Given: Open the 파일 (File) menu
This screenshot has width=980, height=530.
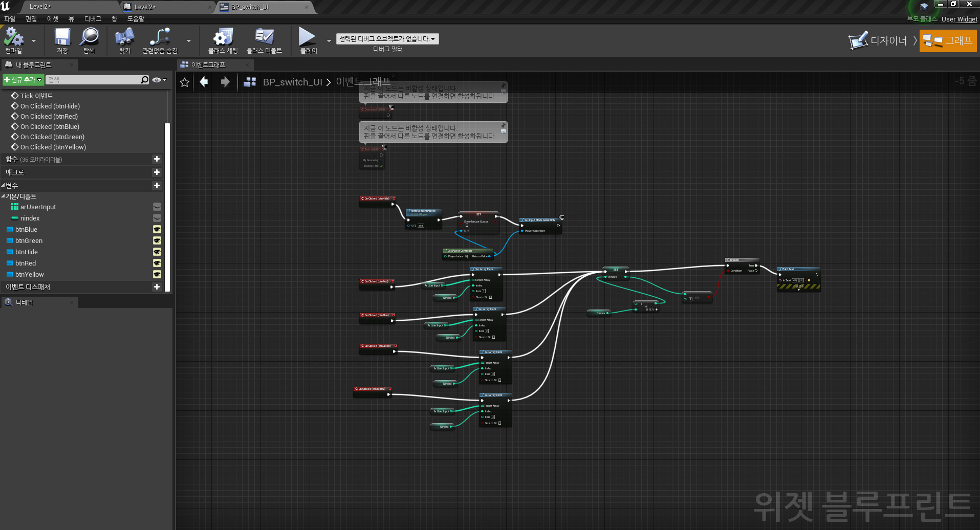Looking at the screenshot, I should (10, 19).
